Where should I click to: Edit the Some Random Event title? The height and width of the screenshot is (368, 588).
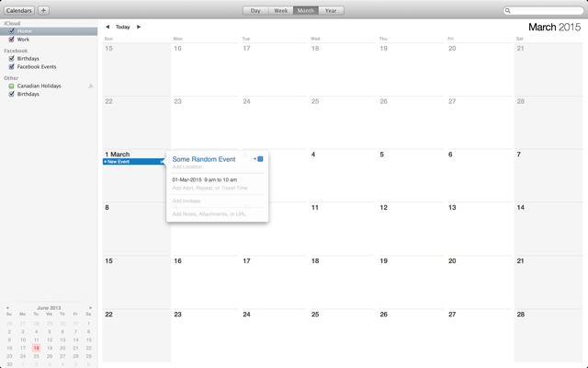204,159
